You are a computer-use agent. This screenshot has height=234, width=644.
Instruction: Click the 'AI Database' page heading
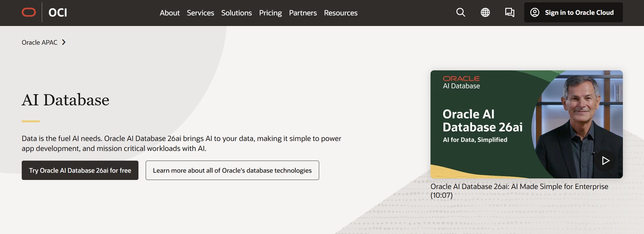tap(65, 100)
